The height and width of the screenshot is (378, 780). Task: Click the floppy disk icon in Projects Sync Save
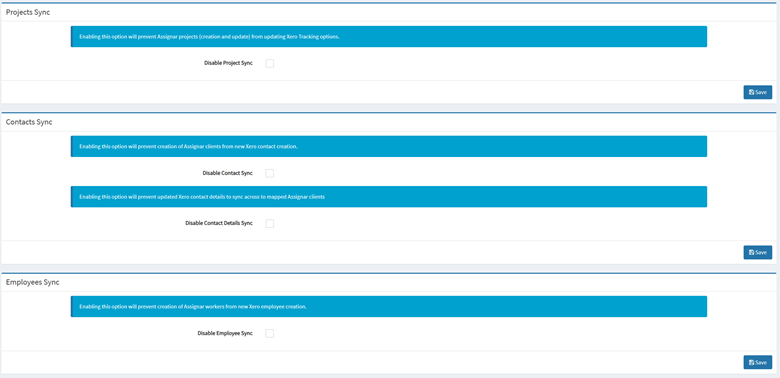(752, 93)
